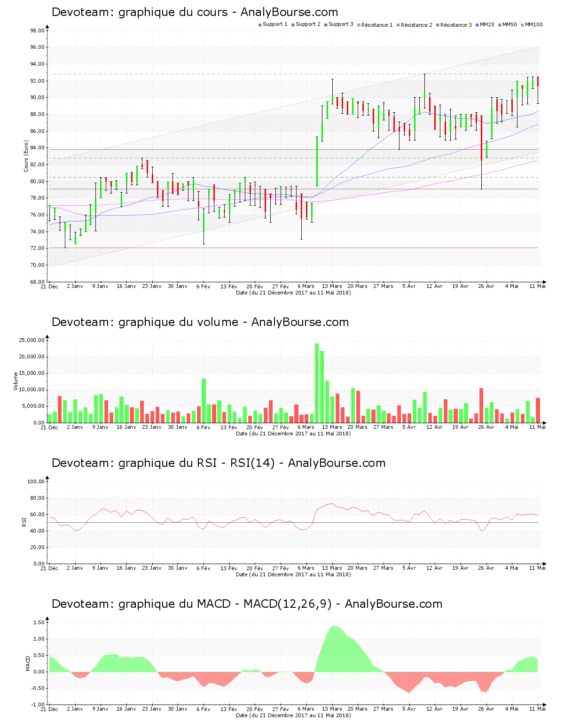564x728 pixels.
Task: Click the -0.50 MACD axis label
Action: (x=38, y=688)
